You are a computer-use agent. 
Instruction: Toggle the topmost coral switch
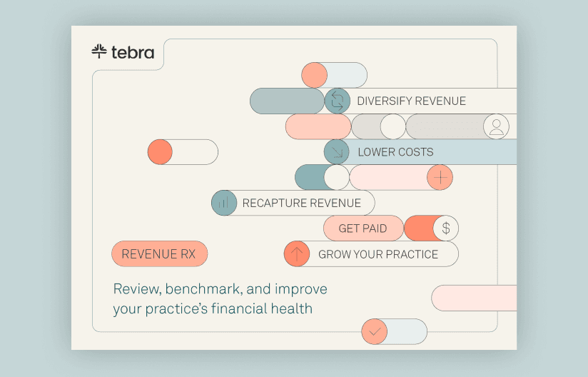(x=334, y=75)
